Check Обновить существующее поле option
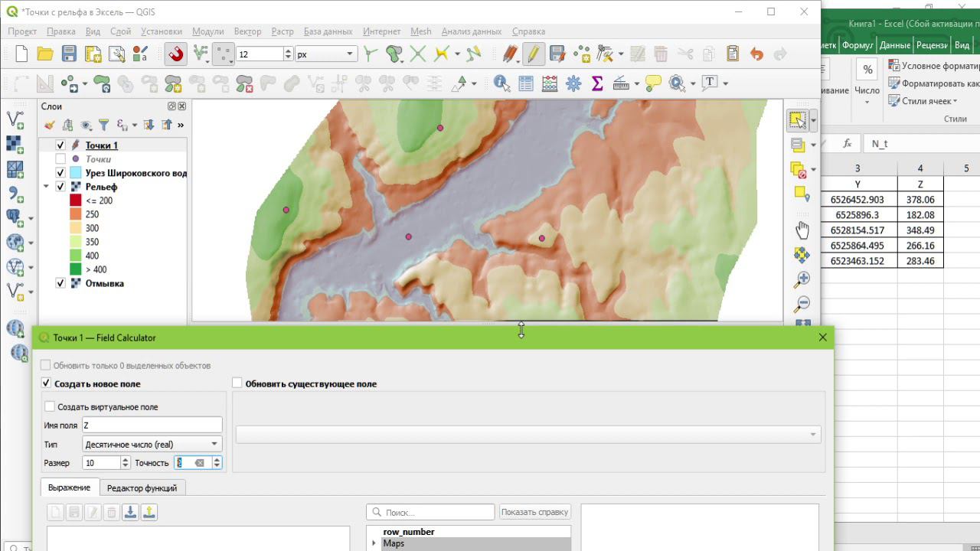This screenshot has width=980, height=551. [x=237, y=383]
